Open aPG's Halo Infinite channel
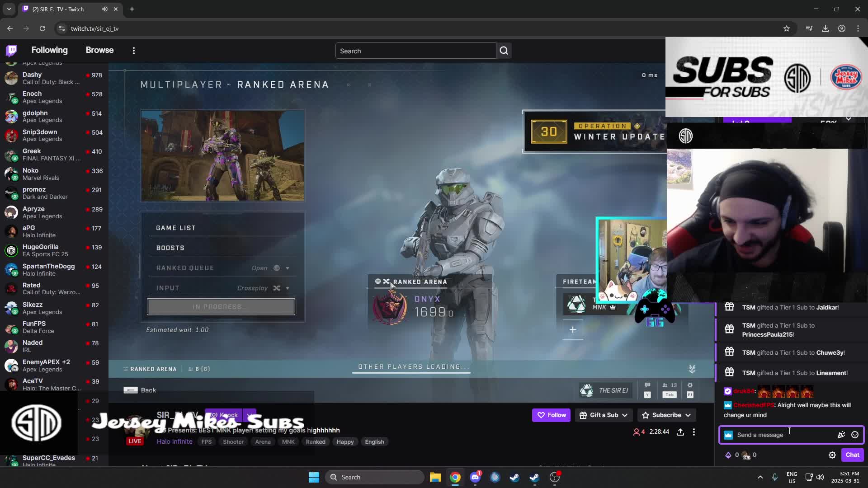The width and height of the screenshot is (868, 488). tap(54, 231)
